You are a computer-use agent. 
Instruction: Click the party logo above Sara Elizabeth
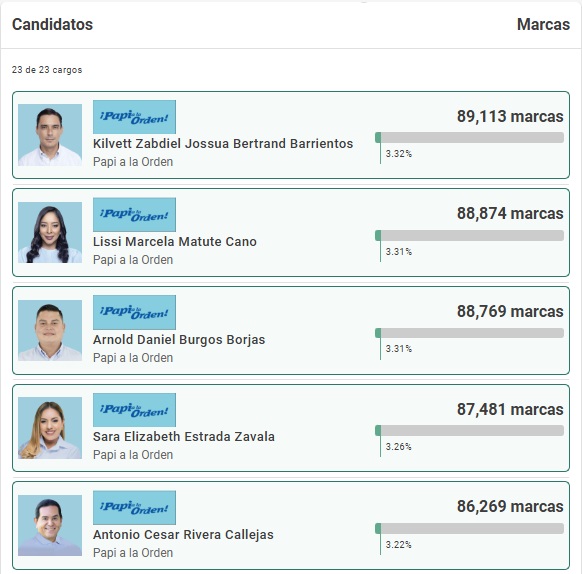click(134, 410)
